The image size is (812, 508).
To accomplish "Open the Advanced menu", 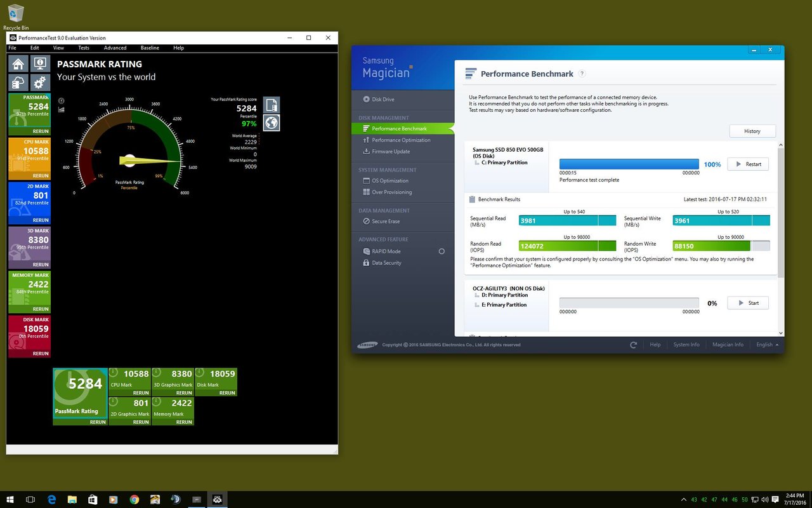I will (115, 48).
